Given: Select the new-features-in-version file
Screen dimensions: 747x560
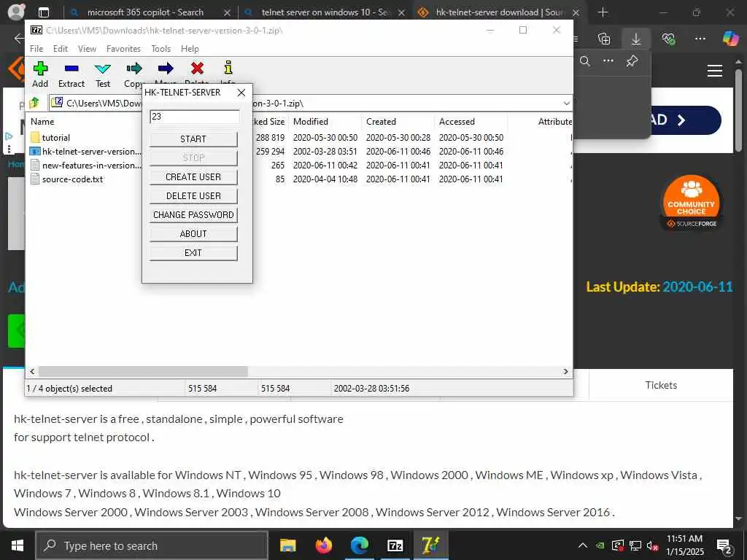Looking at the screenshot, I should pyautogui.click(x=86, y=166).
